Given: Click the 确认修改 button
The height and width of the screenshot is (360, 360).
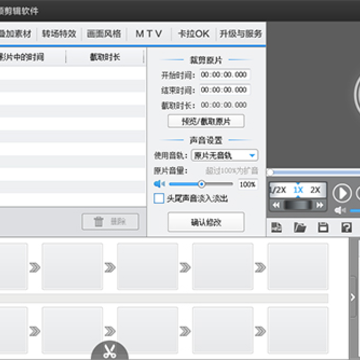Looking at the screenshot, I should tap(206, 222).
